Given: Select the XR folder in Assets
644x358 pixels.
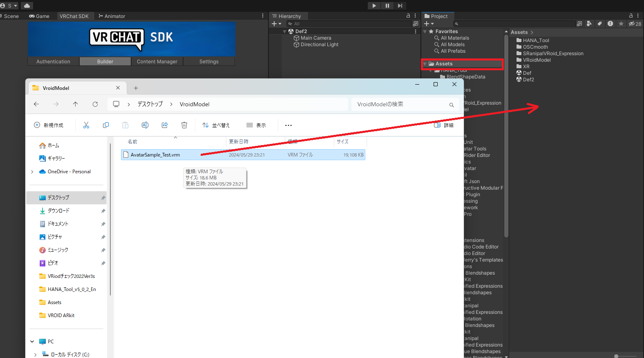Looking at the screenshot, I should (523, 67).
